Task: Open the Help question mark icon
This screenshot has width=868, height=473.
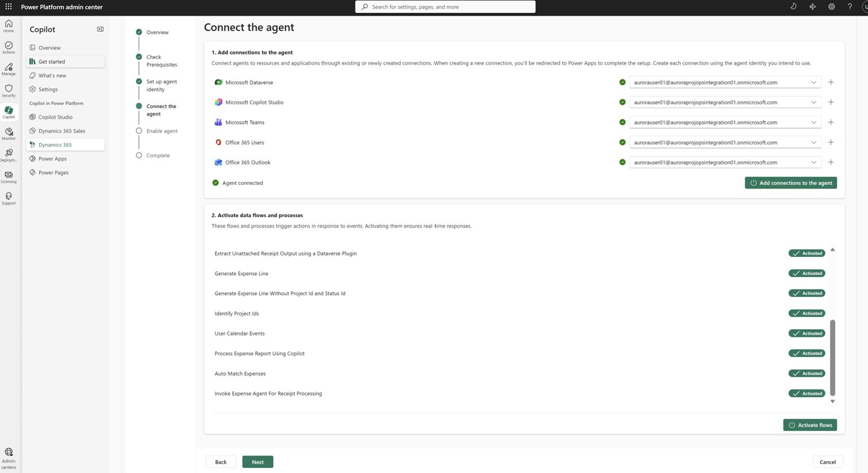Action: (x=850, y=6)
